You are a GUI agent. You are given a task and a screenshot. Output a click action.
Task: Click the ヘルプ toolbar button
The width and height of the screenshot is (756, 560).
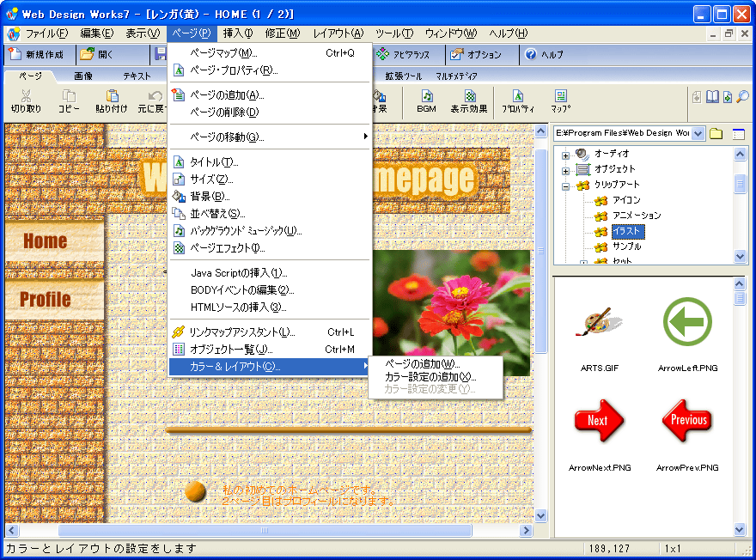[x=544, y=54]
